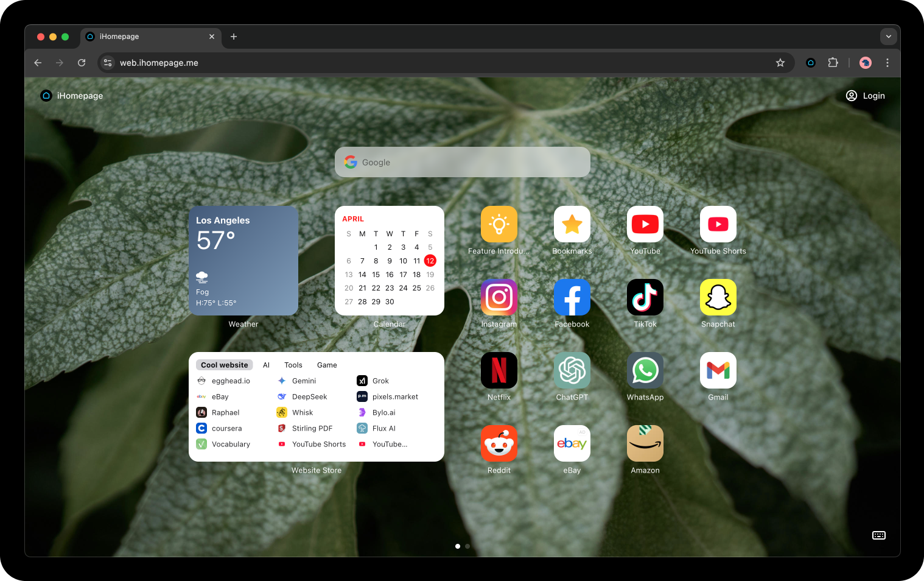
Task: Open the Gemini link
Action: coord(296,381)
